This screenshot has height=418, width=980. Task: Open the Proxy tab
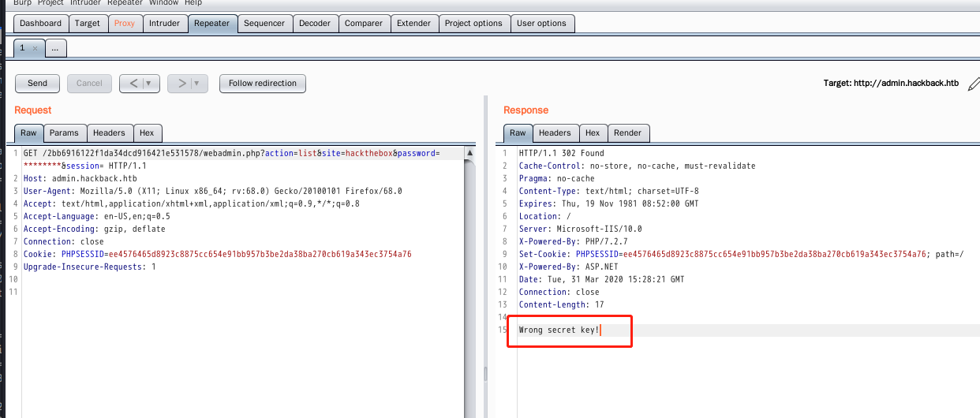tap(125, 23)
